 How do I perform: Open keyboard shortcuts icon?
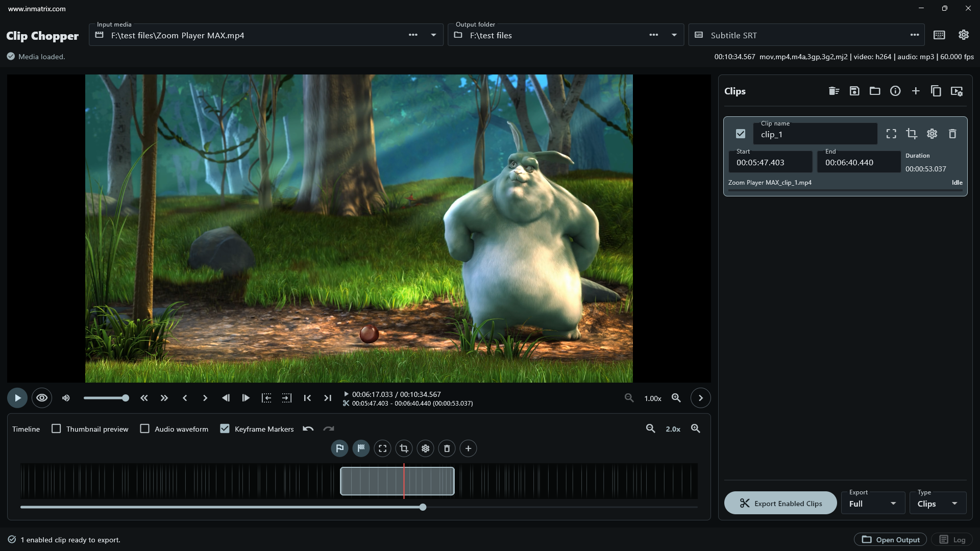click(x=939, y=35)
